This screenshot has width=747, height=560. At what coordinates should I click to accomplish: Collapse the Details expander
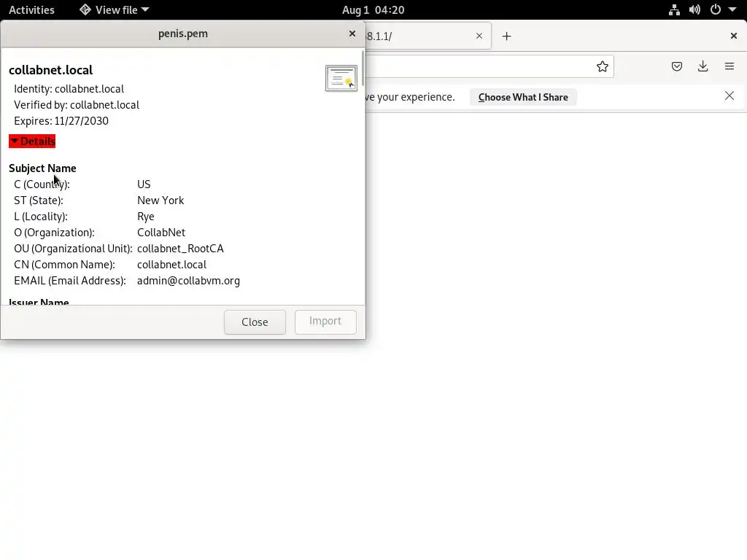pos(32,141)
